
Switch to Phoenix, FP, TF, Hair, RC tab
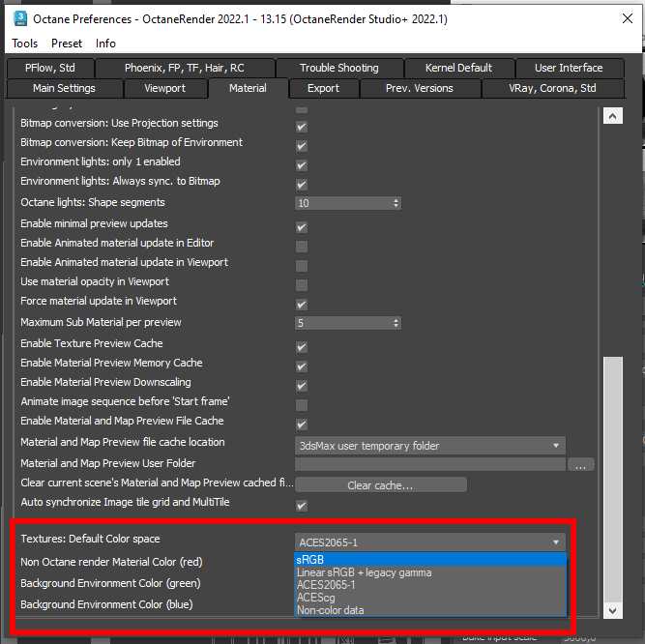click(x=185, y=68)
